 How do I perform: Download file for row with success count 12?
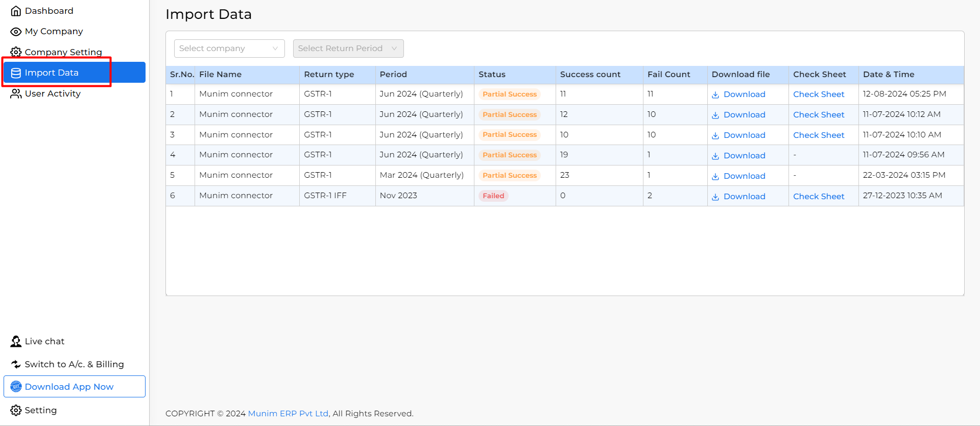pyautogui.click(x=744, y=115)
